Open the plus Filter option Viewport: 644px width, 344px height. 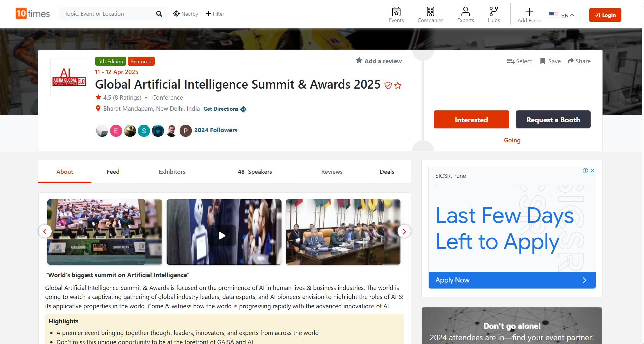tap(215, 14)
